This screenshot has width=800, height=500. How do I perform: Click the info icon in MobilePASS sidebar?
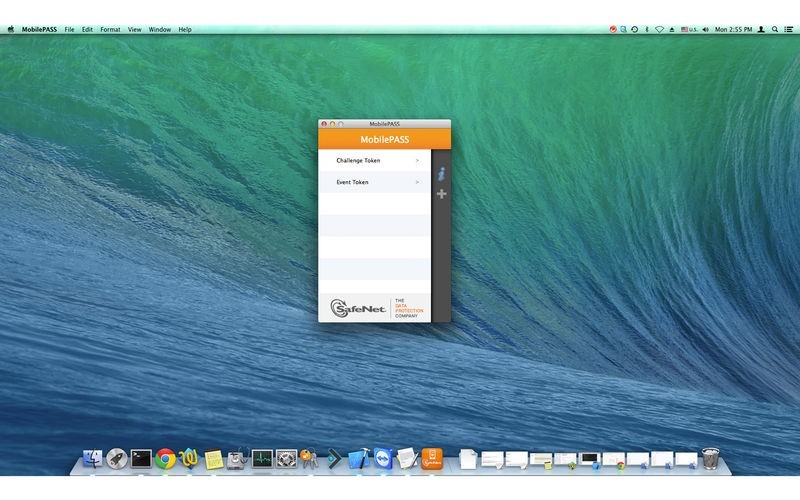(441, 174)
